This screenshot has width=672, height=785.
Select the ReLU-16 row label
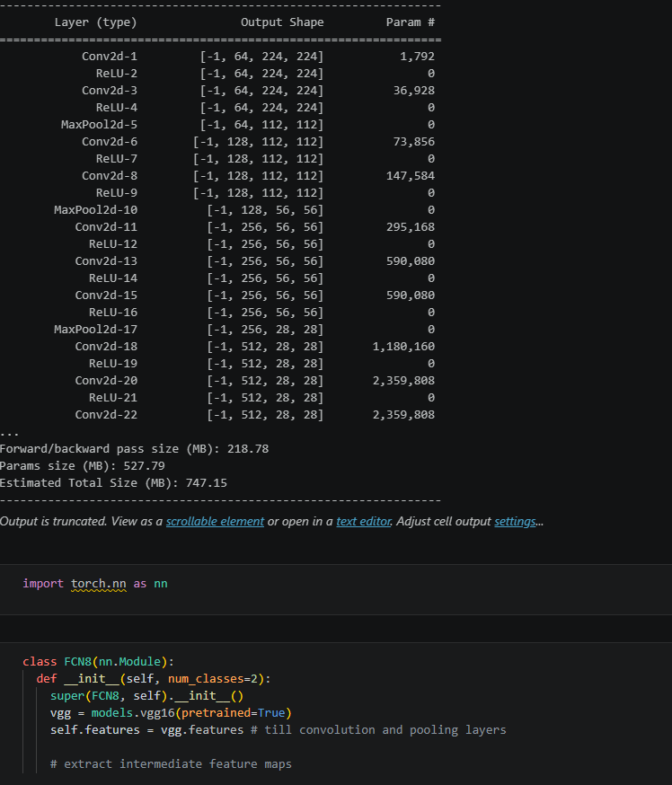click(112, 312)
